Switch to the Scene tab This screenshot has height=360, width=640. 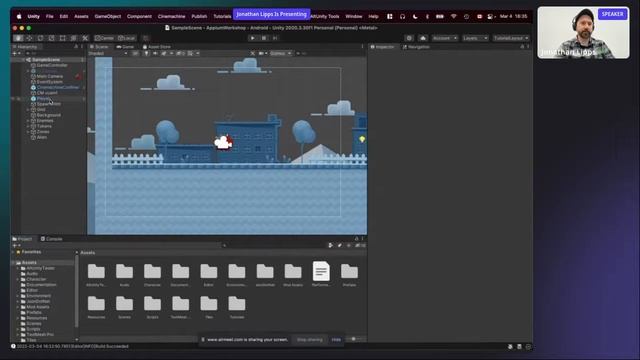click(99, 47)
